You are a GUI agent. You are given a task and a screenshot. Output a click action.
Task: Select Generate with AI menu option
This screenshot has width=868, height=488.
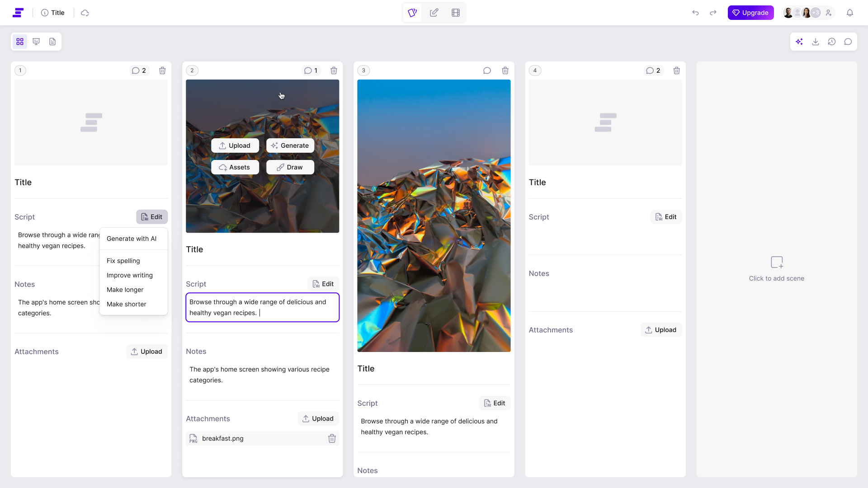(x=132, y=239)
